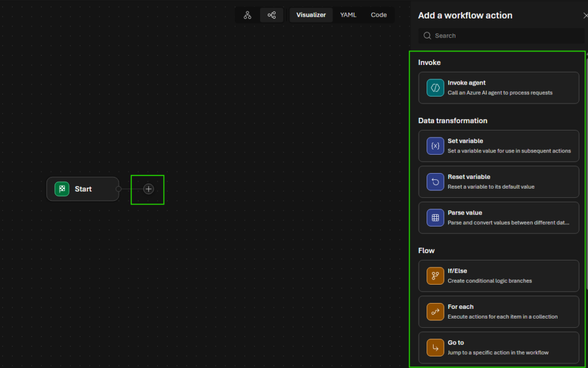The image size is (588, 368).
Task: Click the Invoke agent code icon
Action: 435,87
